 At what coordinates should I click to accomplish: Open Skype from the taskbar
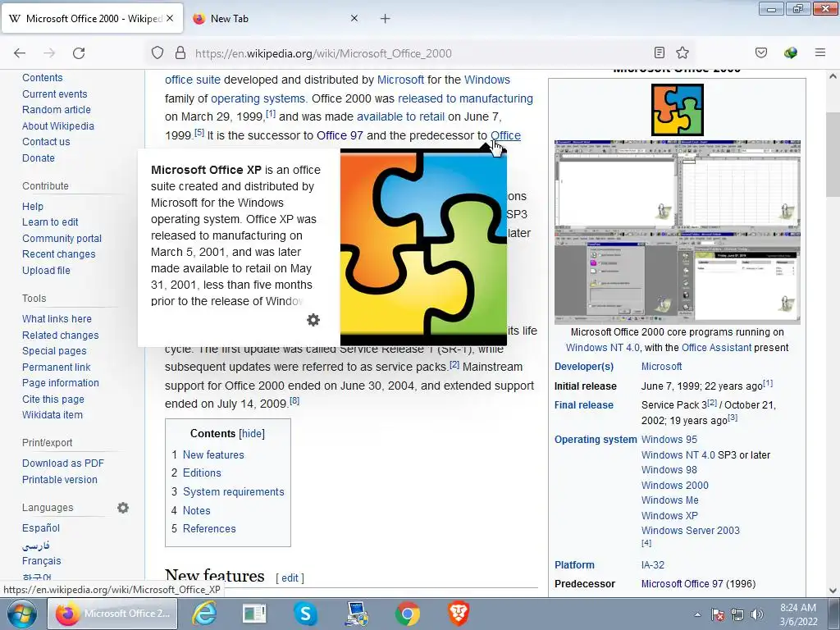click(x=305, y=614)
